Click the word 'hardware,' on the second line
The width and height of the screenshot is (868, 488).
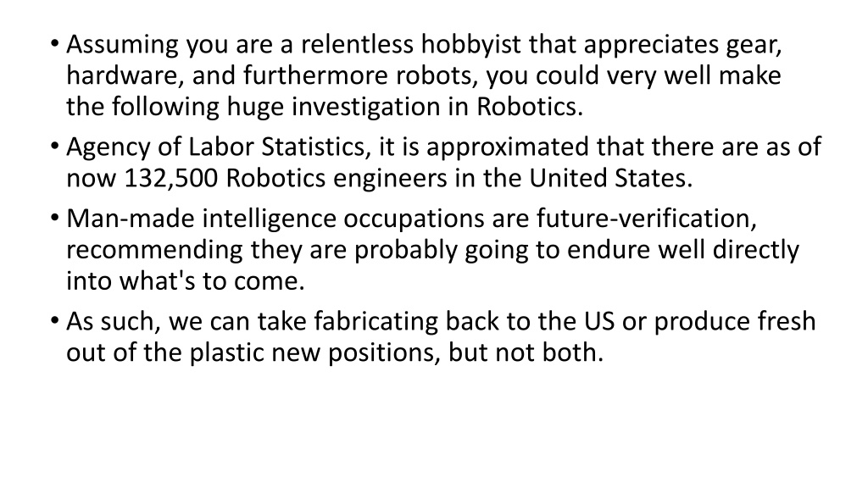125,75
